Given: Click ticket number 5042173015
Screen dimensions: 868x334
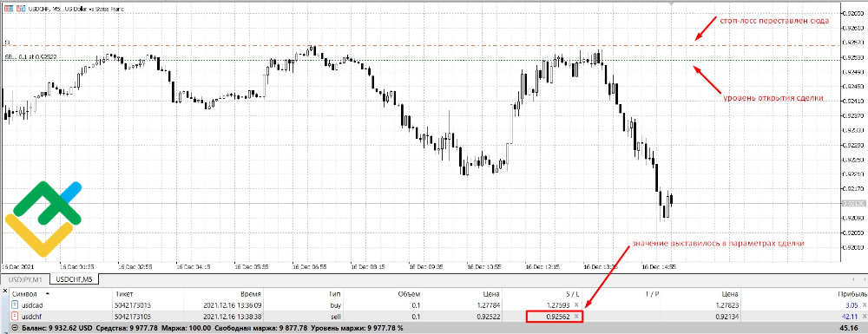Looking at the screenshot, I should (x=134, y=305).
